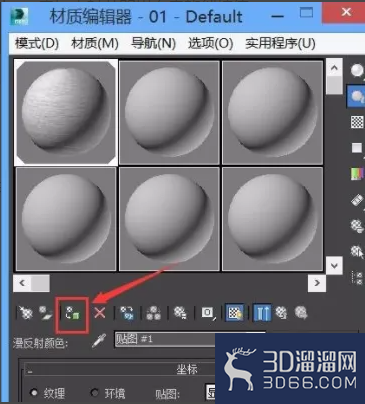Click sample slots scroll down arrow

coord(334,265)
